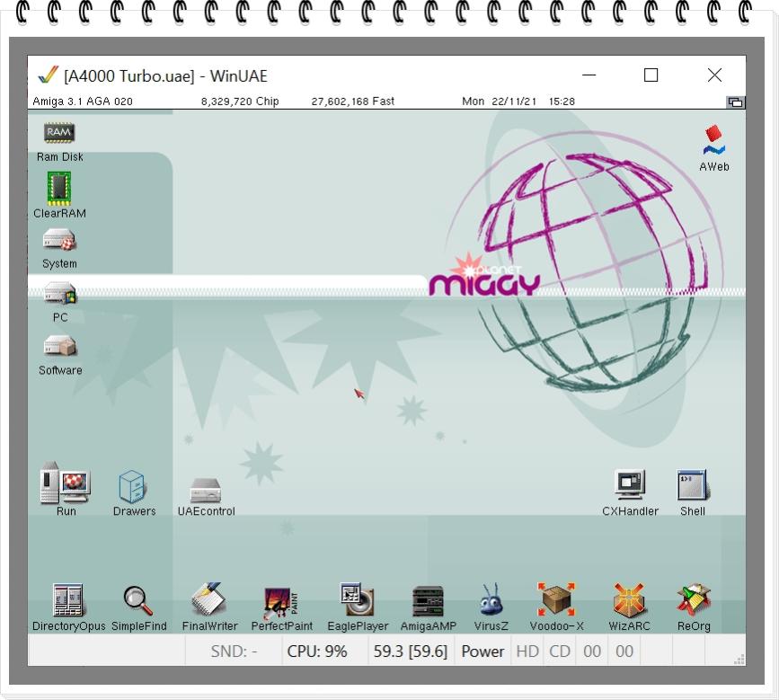Open the ReOrg disk optimizer
Image resolution: width=779 pixels, height=700 pixels.
coord(693,598)
